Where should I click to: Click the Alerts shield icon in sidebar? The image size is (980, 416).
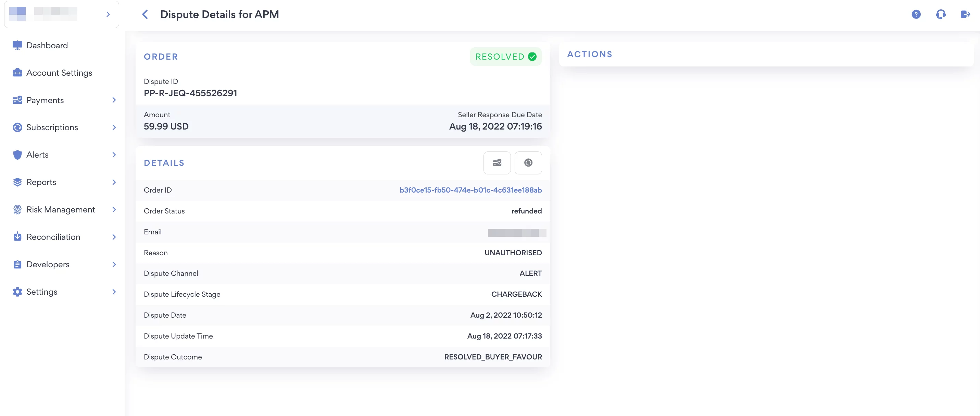(x=17, y=155)
